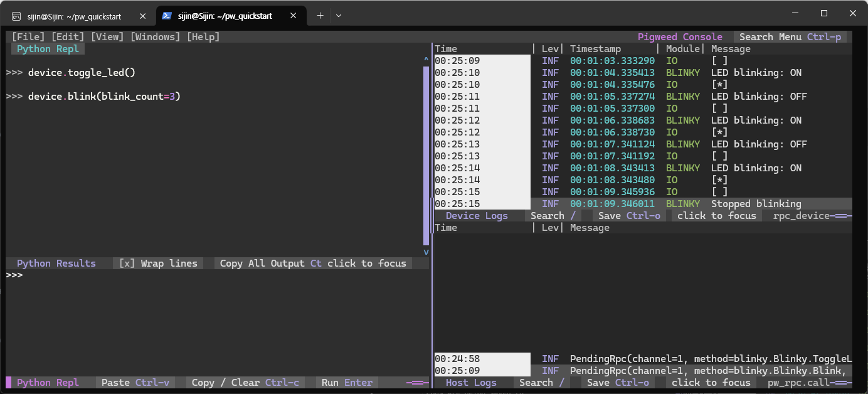
Task: Select host log PendingRpc Blinky.Blink row
Action: 643,371
